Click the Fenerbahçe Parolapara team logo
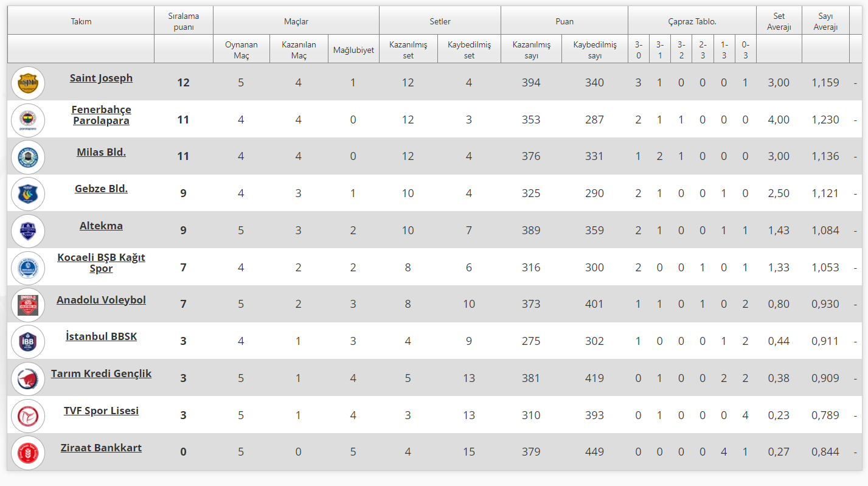Viewport: 868px width, 486px height. click(x=28, y=120)
